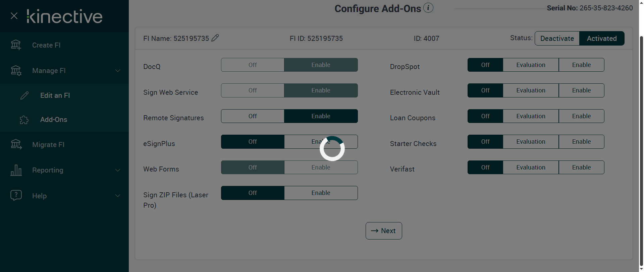Screen dimensions: 644x272
Task: Click the Deactivate status button
Action: 557,39
